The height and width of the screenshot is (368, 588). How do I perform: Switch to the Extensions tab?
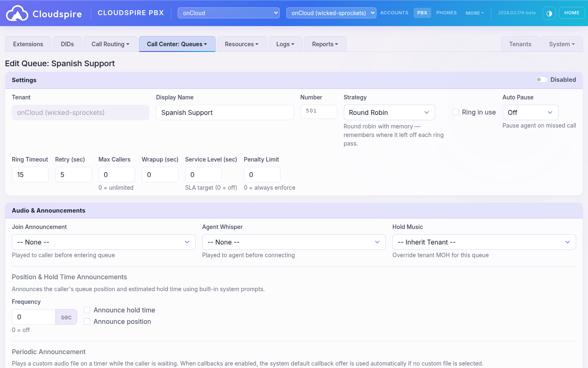(x=28, y=44)
